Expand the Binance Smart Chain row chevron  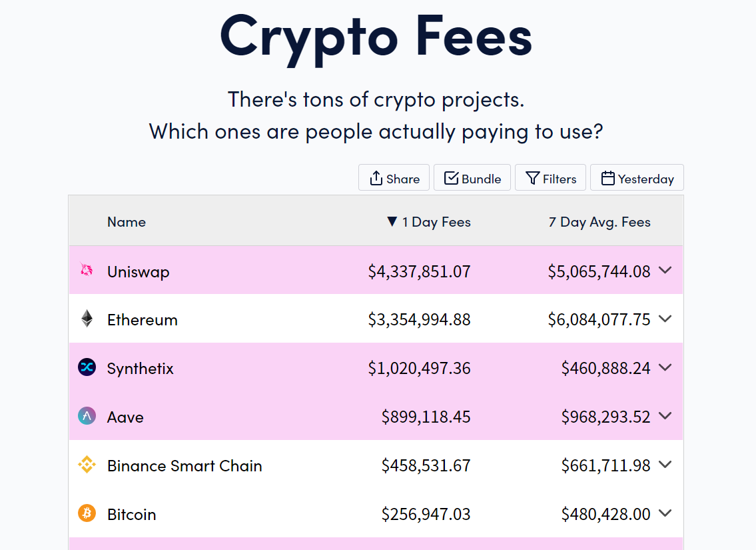[x=665, y=465]
